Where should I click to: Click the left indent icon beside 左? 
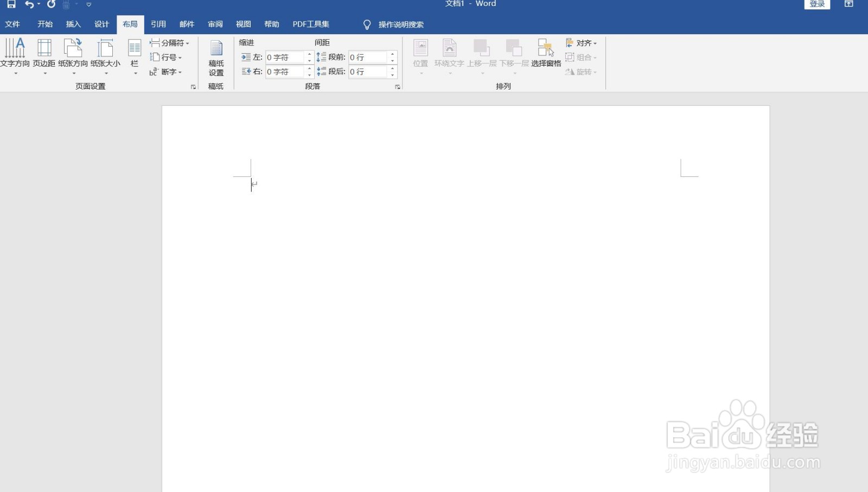coord(246,57)
